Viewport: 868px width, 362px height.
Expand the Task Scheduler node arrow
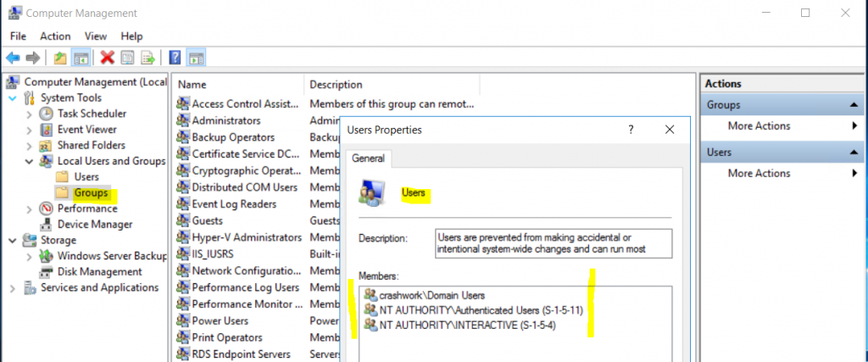30,114
